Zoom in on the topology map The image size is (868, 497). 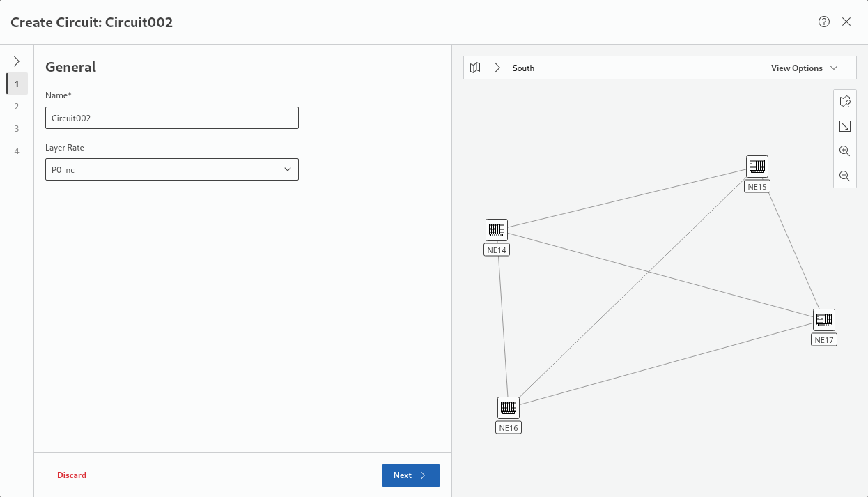[844, 151]
